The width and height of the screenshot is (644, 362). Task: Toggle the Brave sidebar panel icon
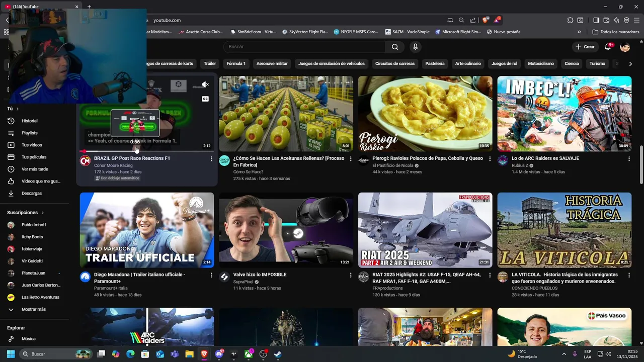596,20
